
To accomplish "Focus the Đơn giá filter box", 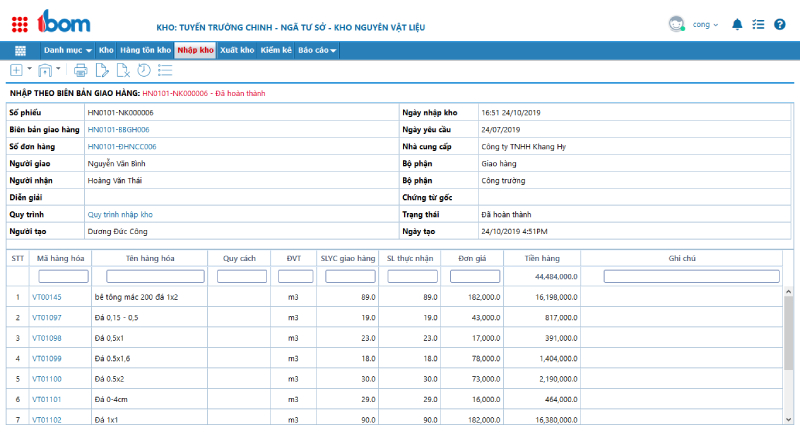I will coord(474,276).
